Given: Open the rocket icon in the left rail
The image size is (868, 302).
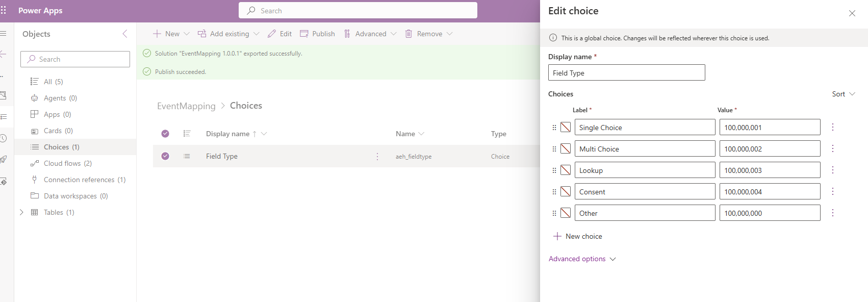Looking at the screenshot, I should coord(3,160).
